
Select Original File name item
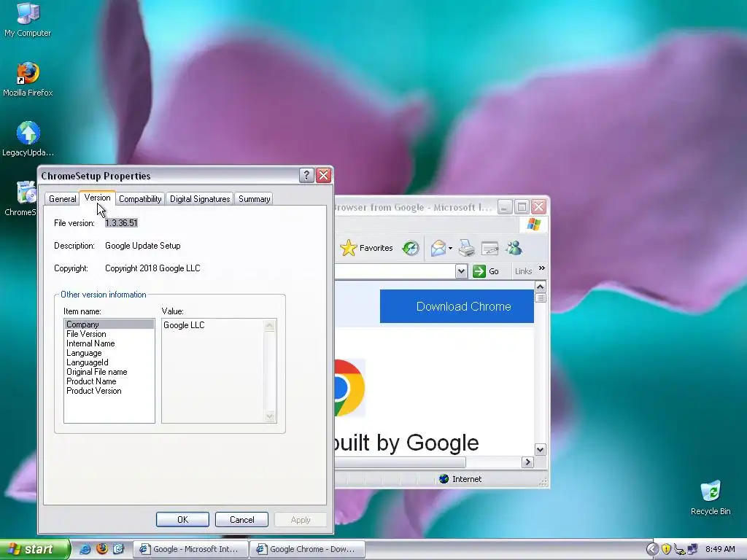click(x=109, y=372)
